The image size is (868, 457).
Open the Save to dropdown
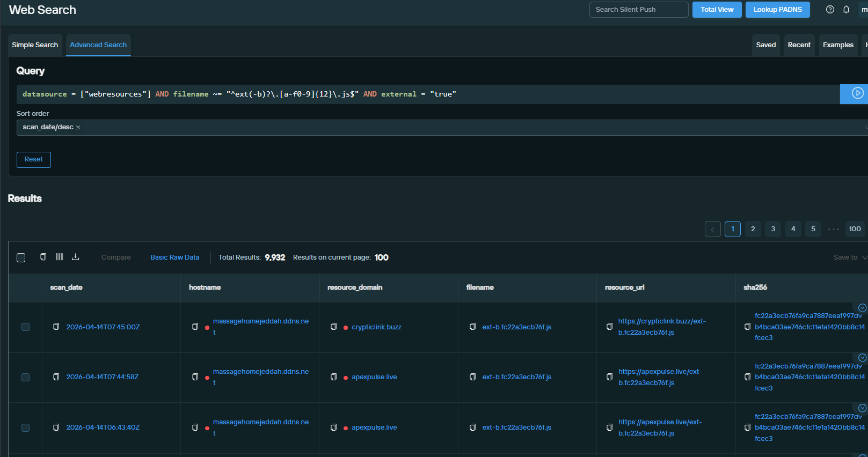coord(850,257)
